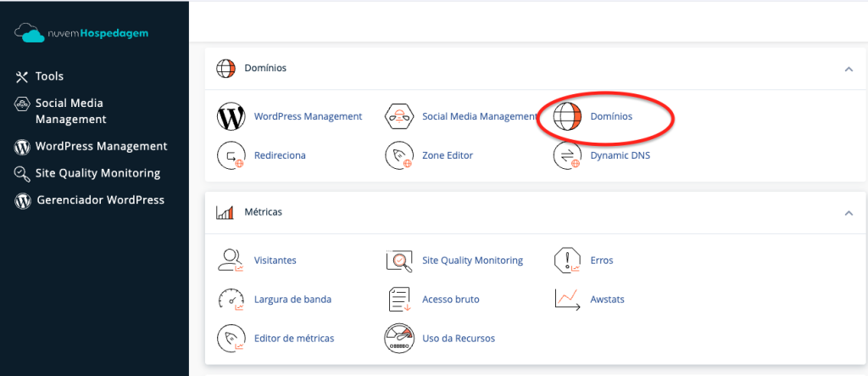Select Site Quality Monitoring in sidebar

(97, 173)
